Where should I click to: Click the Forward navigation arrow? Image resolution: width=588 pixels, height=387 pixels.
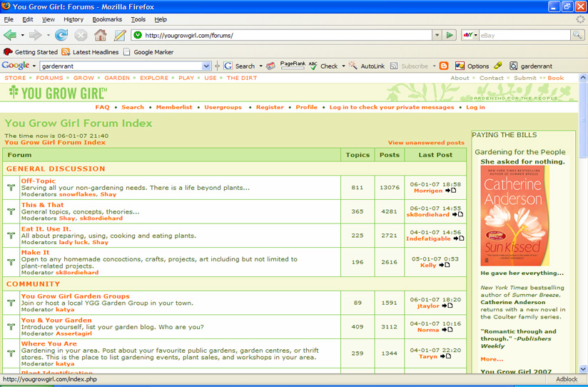click(x=36, y=35)
